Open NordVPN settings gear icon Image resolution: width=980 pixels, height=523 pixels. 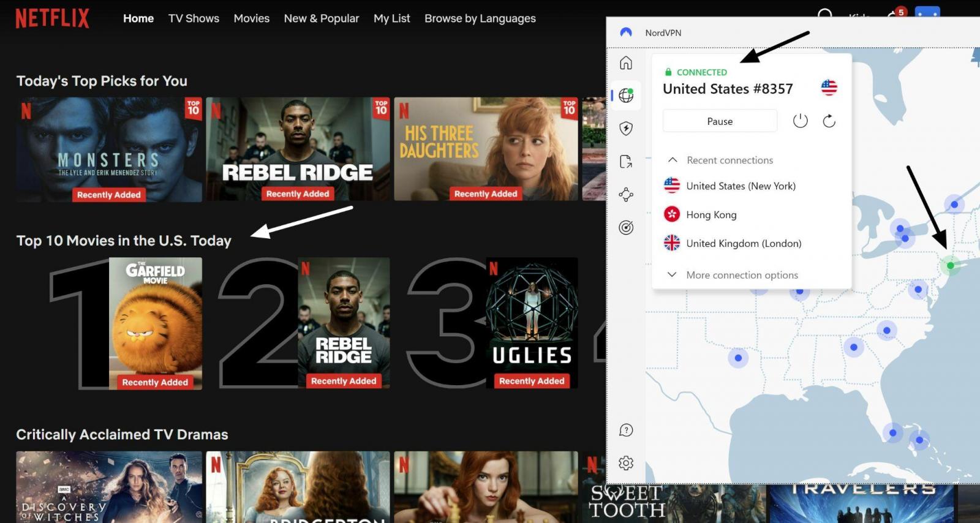click(625, 463)
